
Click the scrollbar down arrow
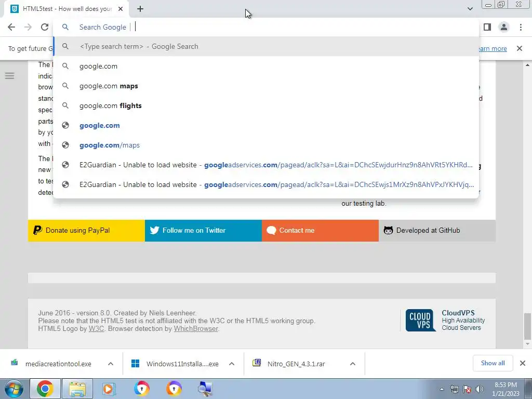click(x=527, y=344)
